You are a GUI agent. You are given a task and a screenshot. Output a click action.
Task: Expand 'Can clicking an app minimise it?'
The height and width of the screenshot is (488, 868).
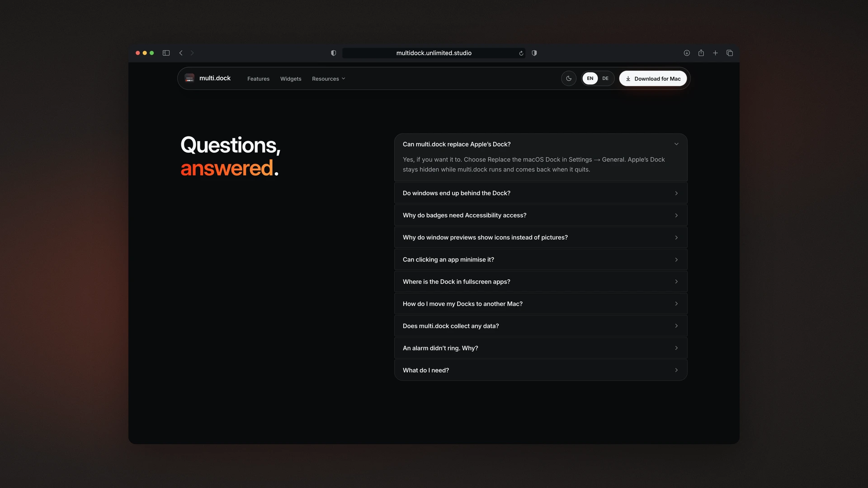point(541,259)
